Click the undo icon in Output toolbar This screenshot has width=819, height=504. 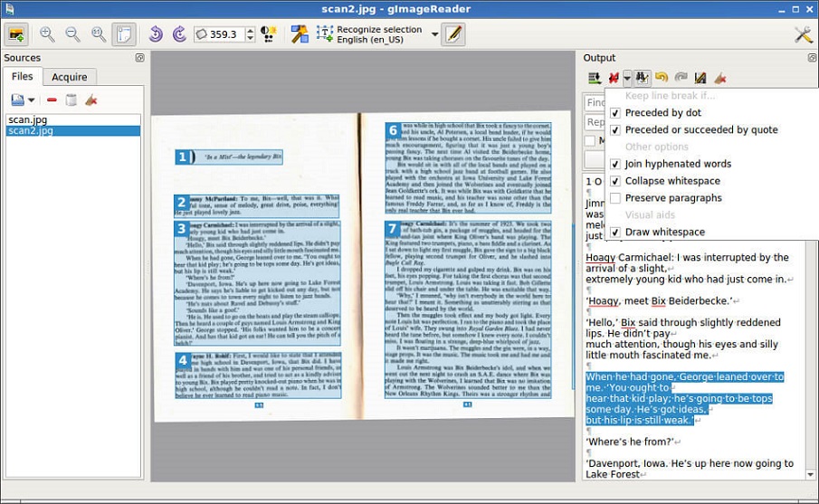click(662, 79)
